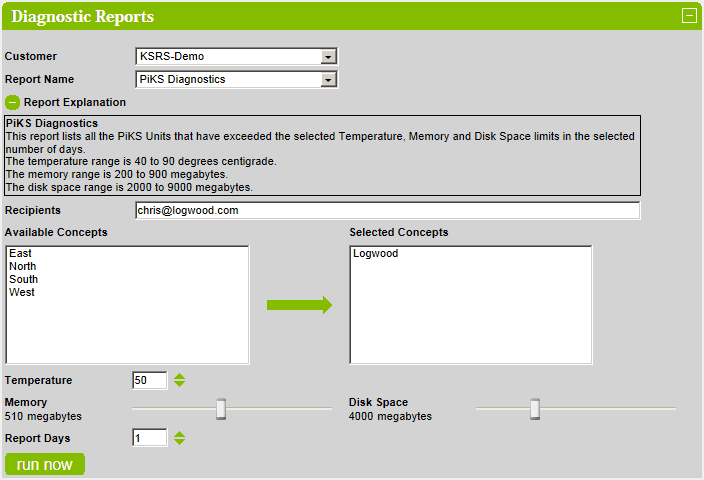
Task: Click the Disk Space slider handle
Action: (x=535, y=408)
